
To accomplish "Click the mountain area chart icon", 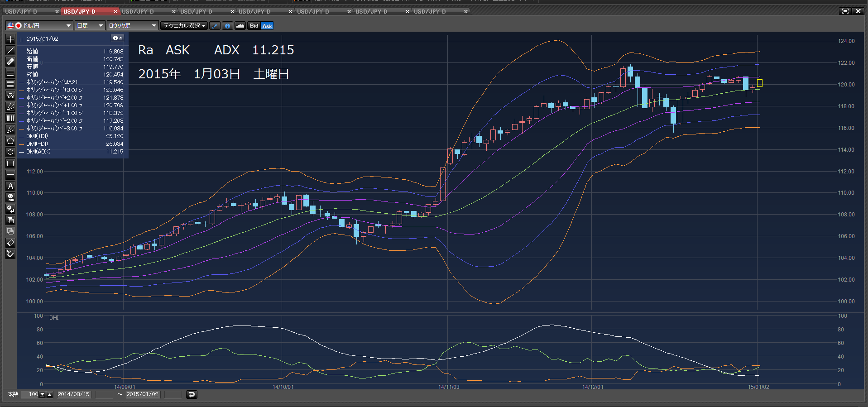I will tap(240, 26).
